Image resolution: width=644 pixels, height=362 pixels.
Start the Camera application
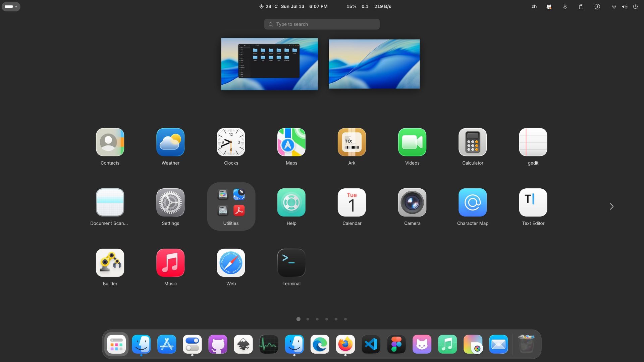click(x=412, y=202)
